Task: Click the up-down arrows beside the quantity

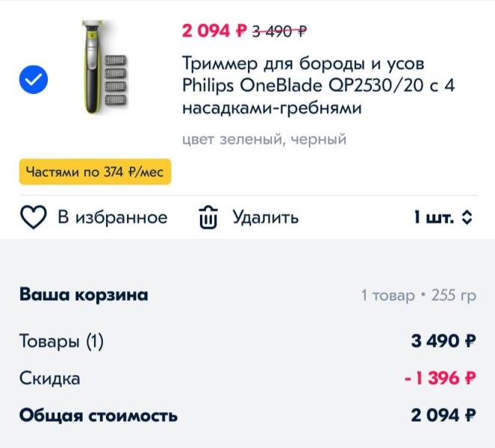Action: click(x=467, y=218)
